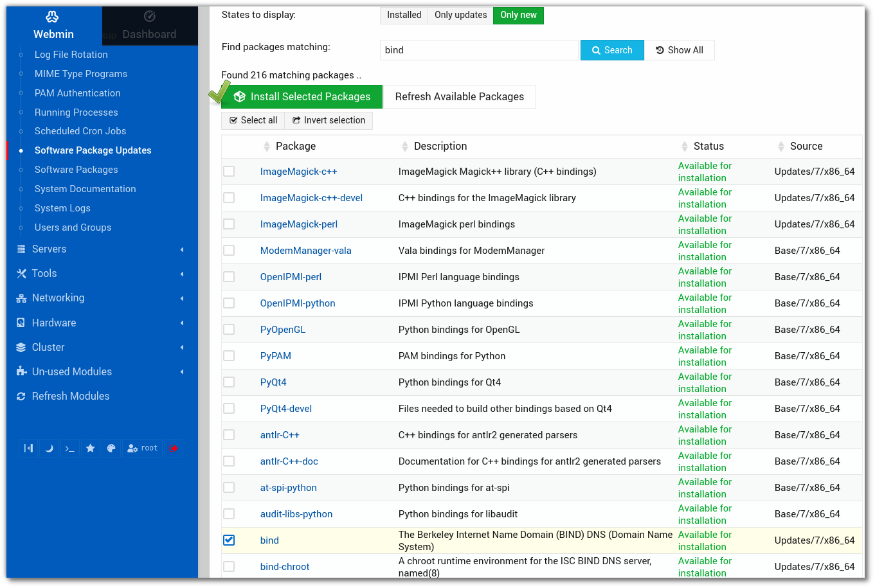Viewport: 875px width, 588px height.
Task: Check the ImageMagick-c++ checkbox
Action: coord(229,172)
